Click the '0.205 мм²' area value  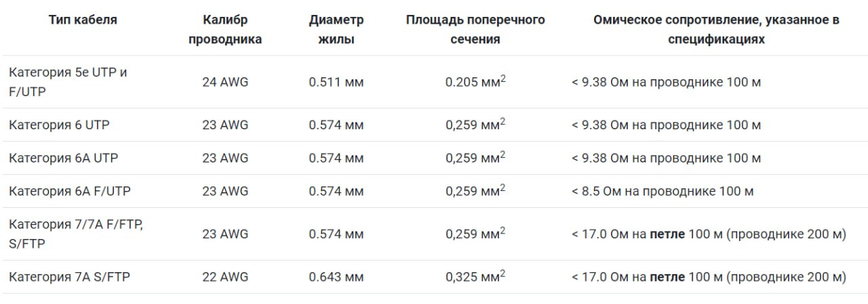point(475,82)
